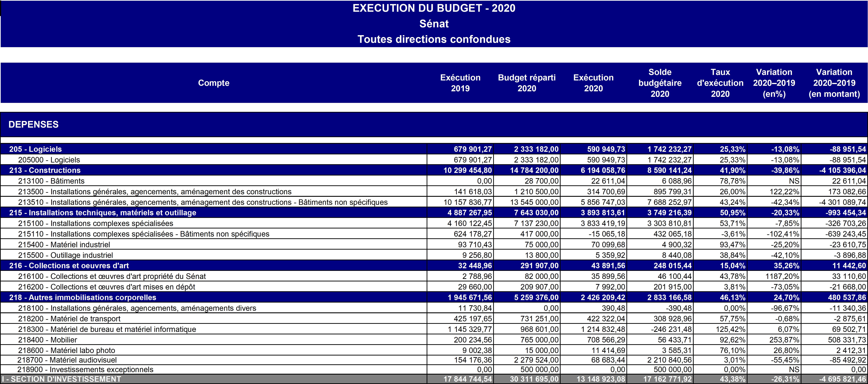The height and width of the screenshot is (384, 868).
Task: Click the Exécution 2019 column header
Action: coord(460,83)
